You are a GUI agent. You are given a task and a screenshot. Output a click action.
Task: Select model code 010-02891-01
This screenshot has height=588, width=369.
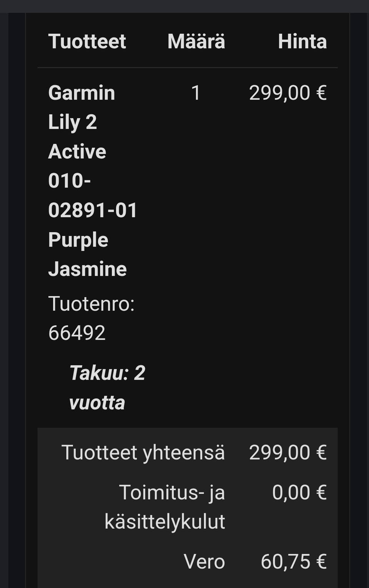[x=92, y=195]
